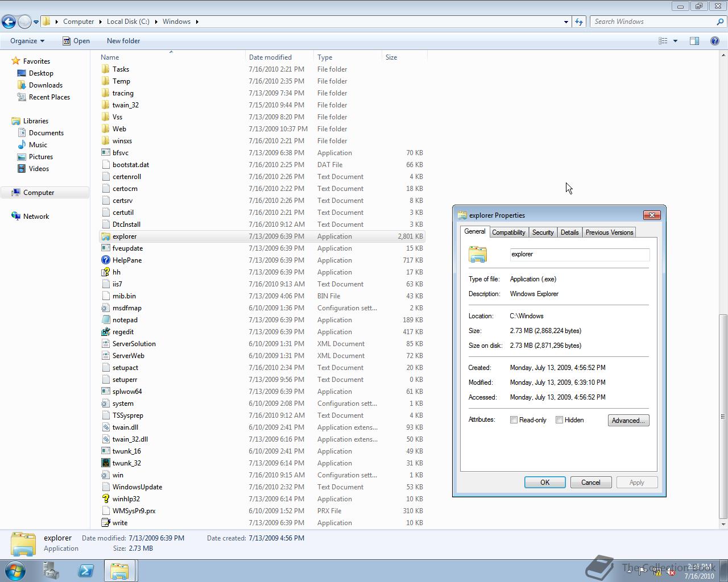Click the regedit application icon
This screenshot has width=728, height=582.
click(x=105, y=332)
